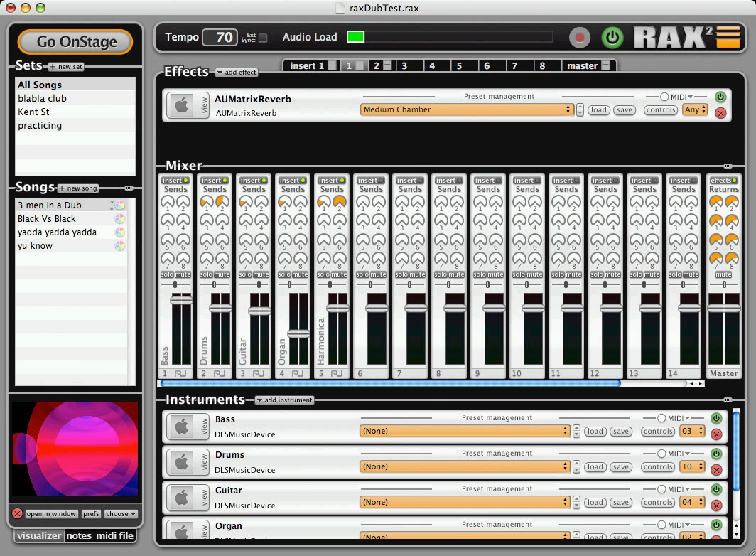Image resolution: width=756 pixels, height=556 pixels.
Task: Solo the Bass channel
Action: (167, 274)
